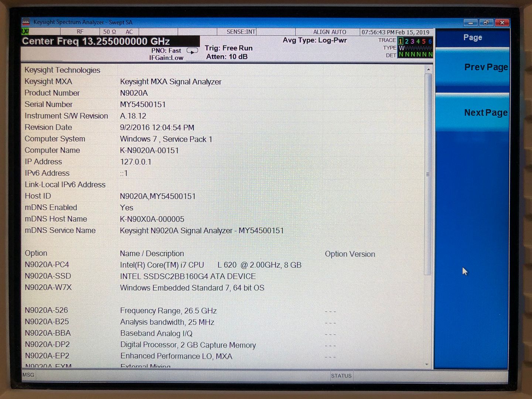The image size is (532, 399).
Task: Select trace number 2 in the trace indicator
Action: pyautogui.click(x=406, y=41)
